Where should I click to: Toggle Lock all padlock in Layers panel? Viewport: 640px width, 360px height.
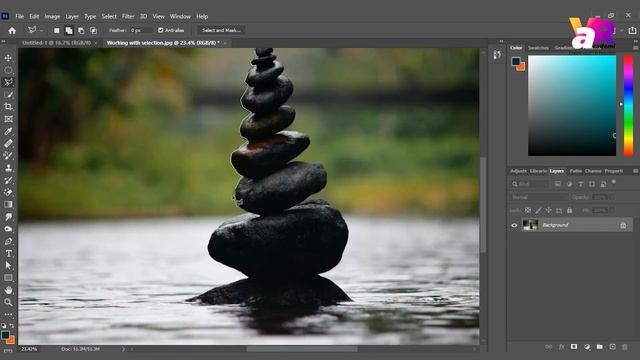click(569, 210)
